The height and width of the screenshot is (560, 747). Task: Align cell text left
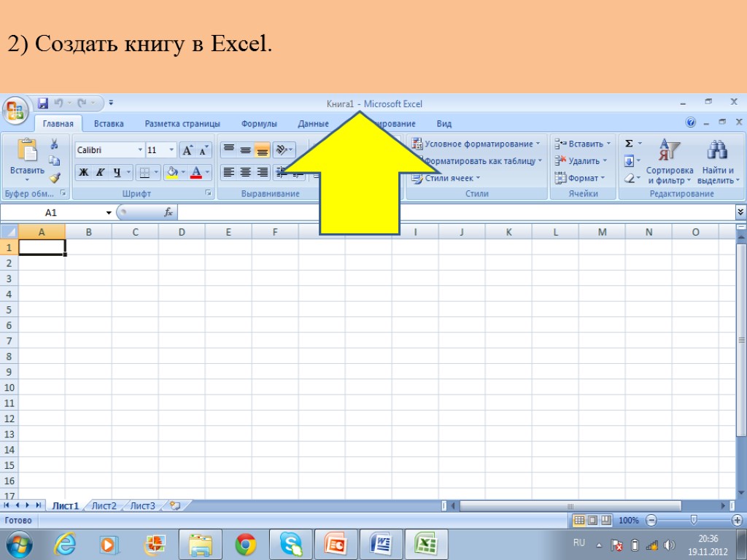(228, 172)
